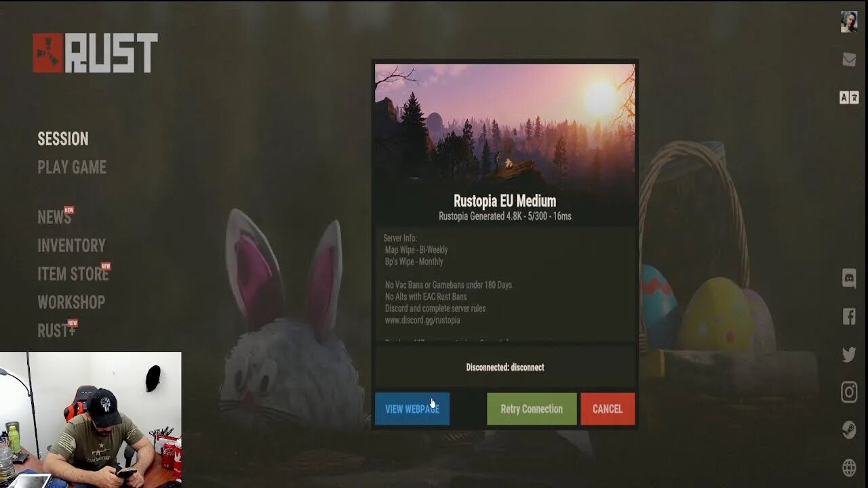The height and width of the screenshot is (488, 868).
Task: Open the Workshop menu item
Action: pos(71,302)
